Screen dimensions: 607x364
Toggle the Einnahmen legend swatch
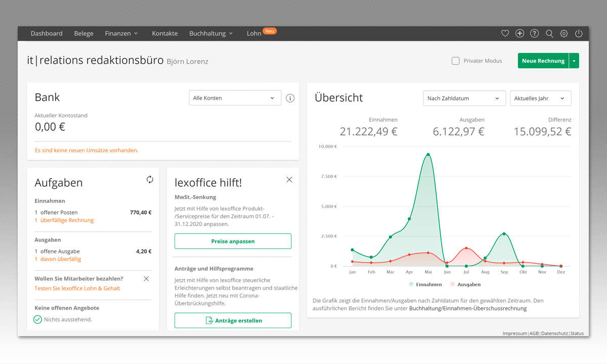coord(411,285)
